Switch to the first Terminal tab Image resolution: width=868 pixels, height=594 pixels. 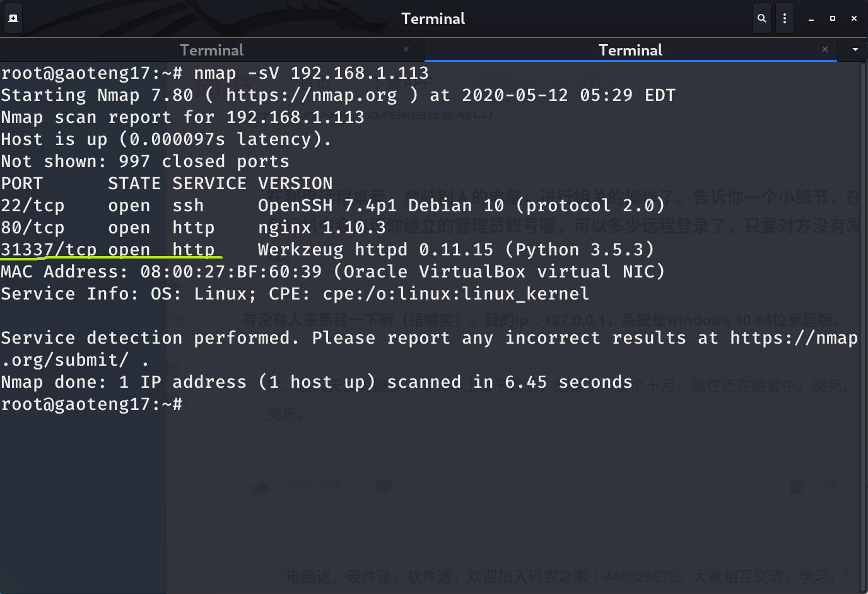(211, 50)
